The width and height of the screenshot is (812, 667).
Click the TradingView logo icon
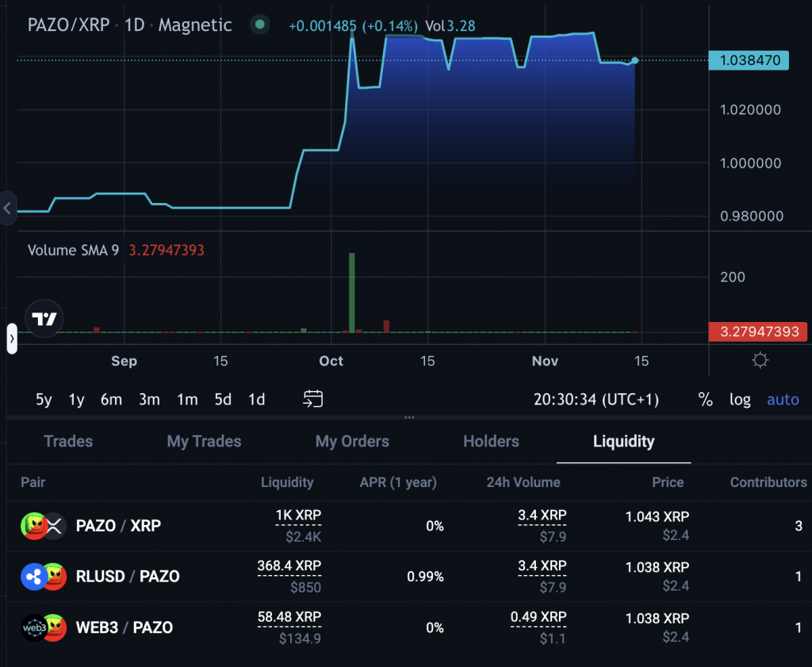point(44,319)
